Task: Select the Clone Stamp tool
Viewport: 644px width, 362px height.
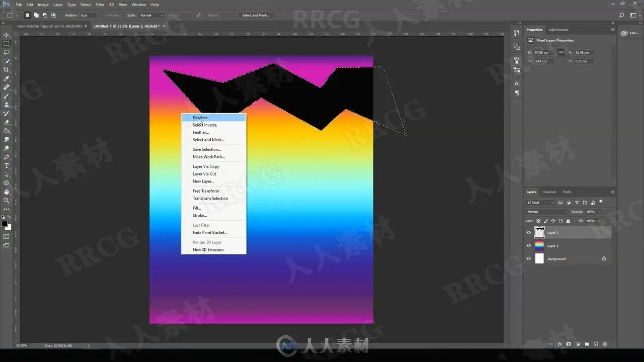Action: (x=7, y=105)
